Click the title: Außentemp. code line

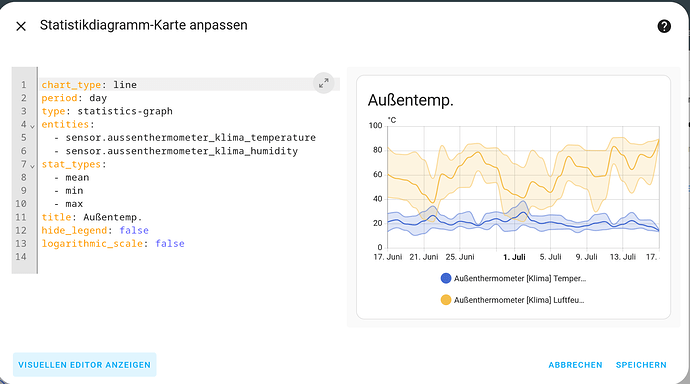92,217
